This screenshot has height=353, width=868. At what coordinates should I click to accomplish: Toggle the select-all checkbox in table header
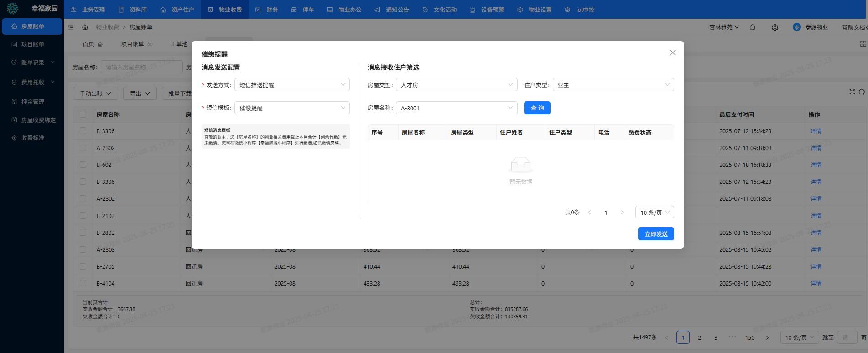tap(83, 114)
